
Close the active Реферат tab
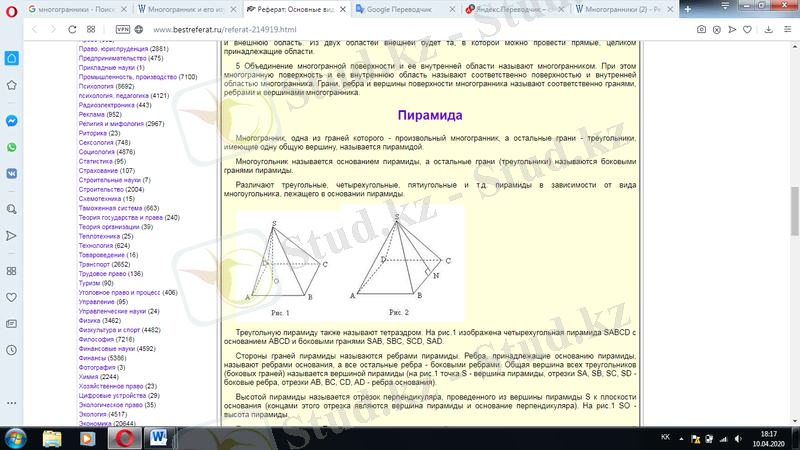pos(343,9)
